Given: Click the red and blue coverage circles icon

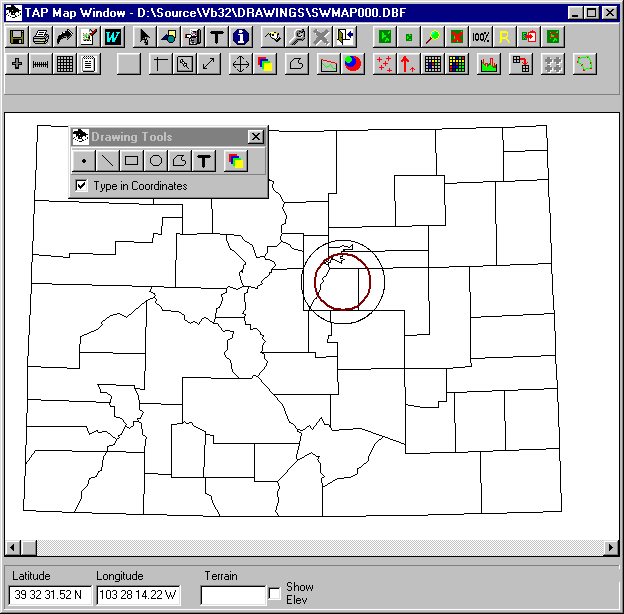Looking at the screenshot, I should pyautogui.click(x=353, y=64).
